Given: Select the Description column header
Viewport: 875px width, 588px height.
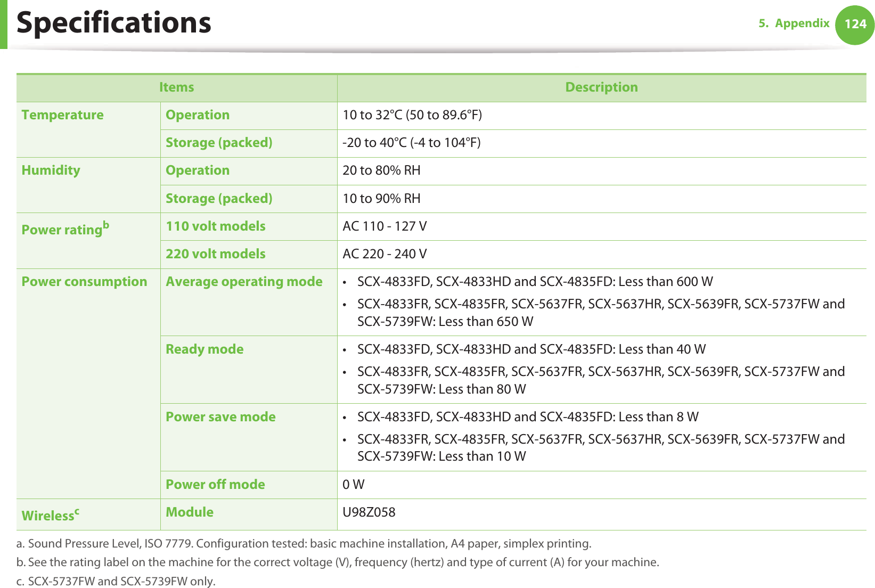Looking at the screenshot, I should 601,87.
